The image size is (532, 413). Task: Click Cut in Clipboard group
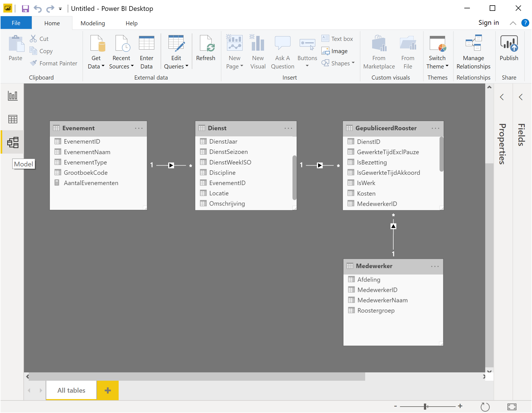point(39,39)
